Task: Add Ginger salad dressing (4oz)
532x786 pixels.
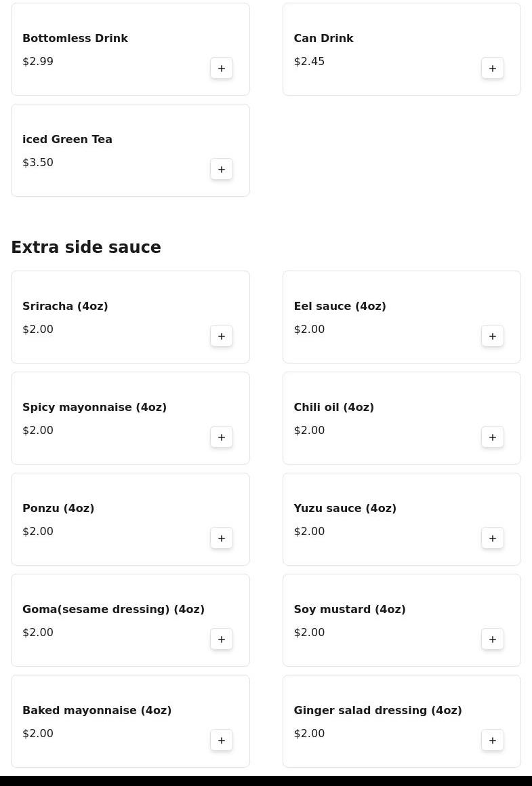Action: (x=493, y=740)
